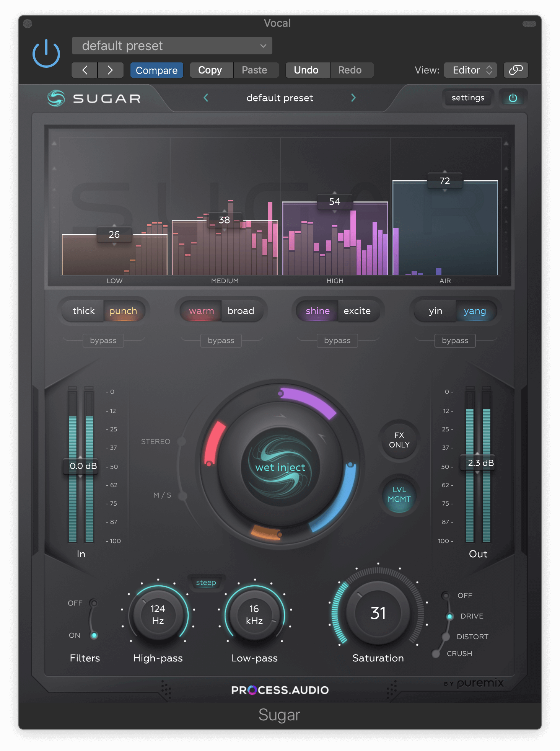The width and height of the screenshot is (560, 751).
Task: Click the Low-pass 16 kHz knob
Action: pyautogui.click(x=254, y=615)
